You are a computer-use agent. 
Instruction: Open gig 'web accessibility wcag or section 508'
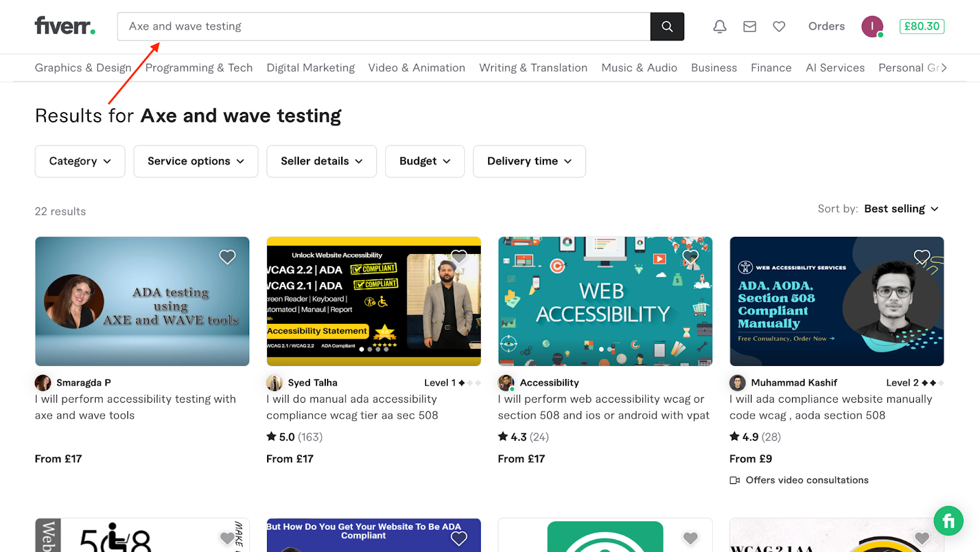603,407
